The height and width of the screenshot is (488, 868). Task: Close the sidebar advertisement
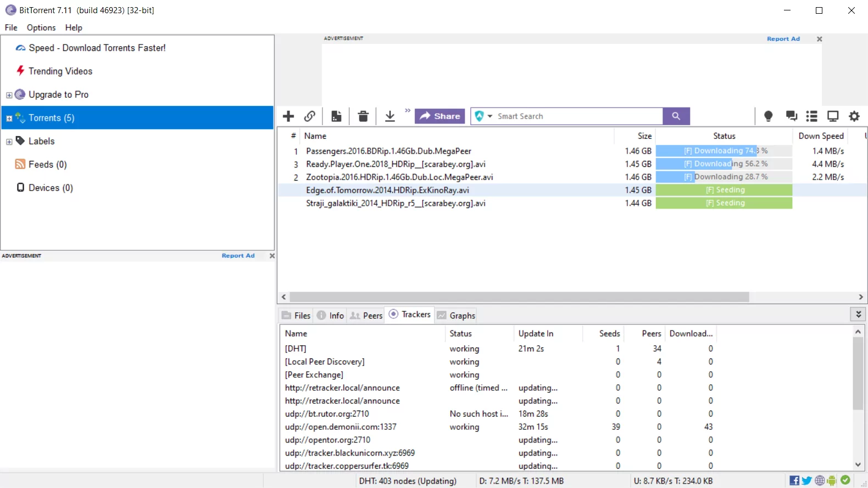click(x=272, y=256)
